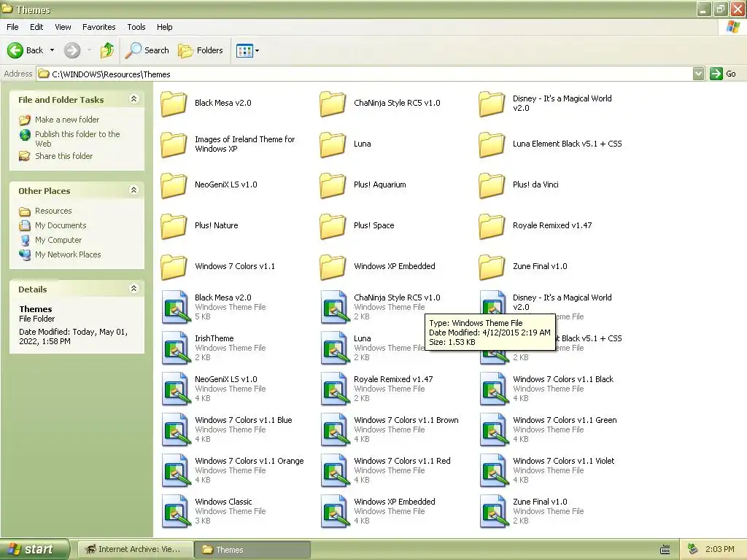Select the ChaNinja Style RC5 v1.0 folder icon
Screen dimensions: 747x560
click(333, 104)
